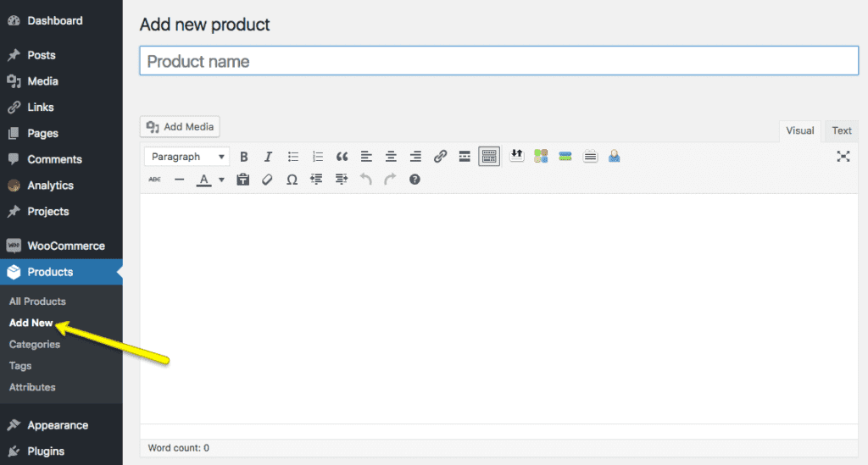Open the Pages menu
Screen dimensions: 868x465
61,133
